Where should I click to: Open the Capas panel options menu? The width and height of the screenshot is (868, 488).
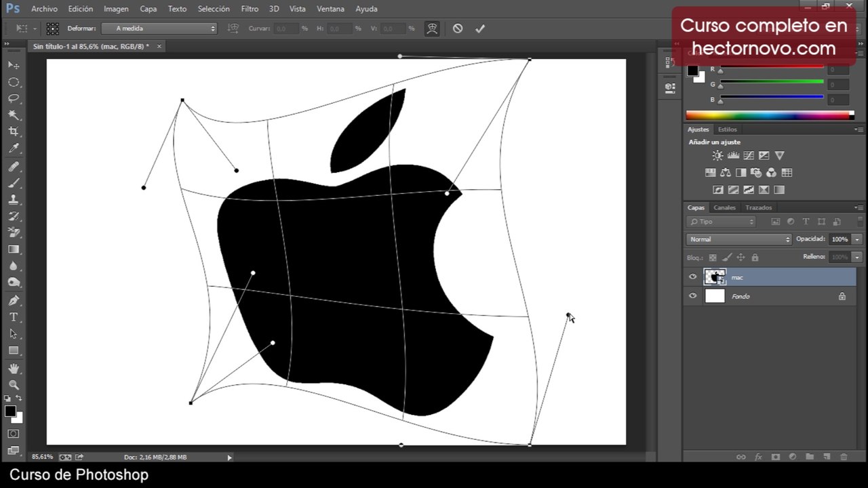[859, 207]
